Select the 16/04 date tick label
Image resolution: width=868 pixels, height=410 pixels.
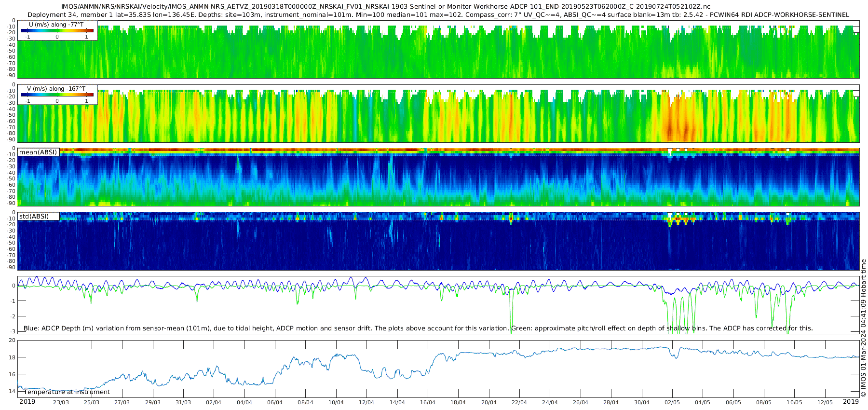(x=428, y=403)
